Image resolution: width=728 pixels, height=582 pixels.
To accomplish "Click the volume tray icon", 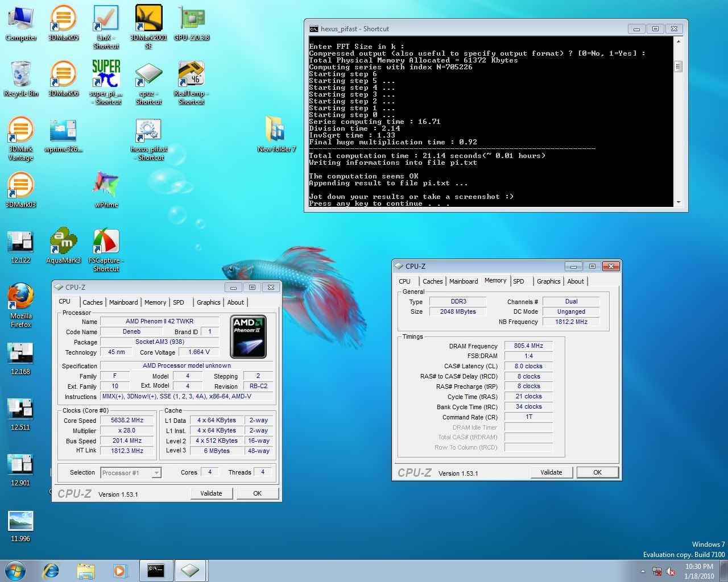I will coord(671,571).
